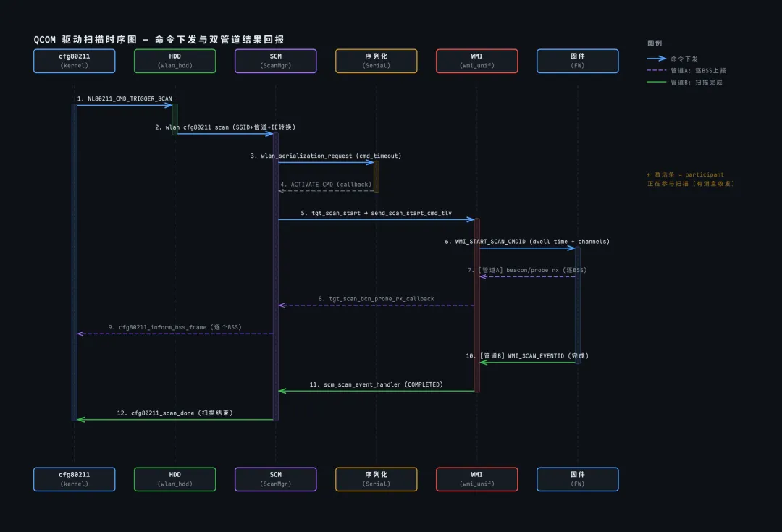Image resolution: width=782 pixels, height=532 pixels.
Task: Select the top WMI (wmi_unif) participant box
Action: pos(476,61)
